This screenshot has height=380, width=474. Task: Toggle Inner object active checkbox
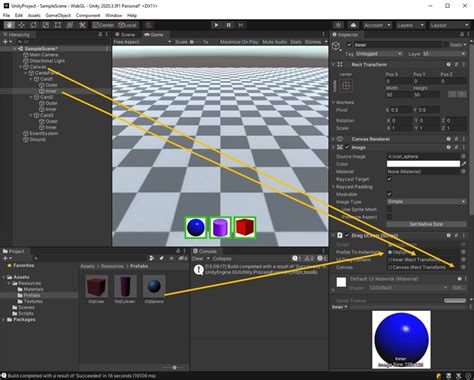click(349, 45)
